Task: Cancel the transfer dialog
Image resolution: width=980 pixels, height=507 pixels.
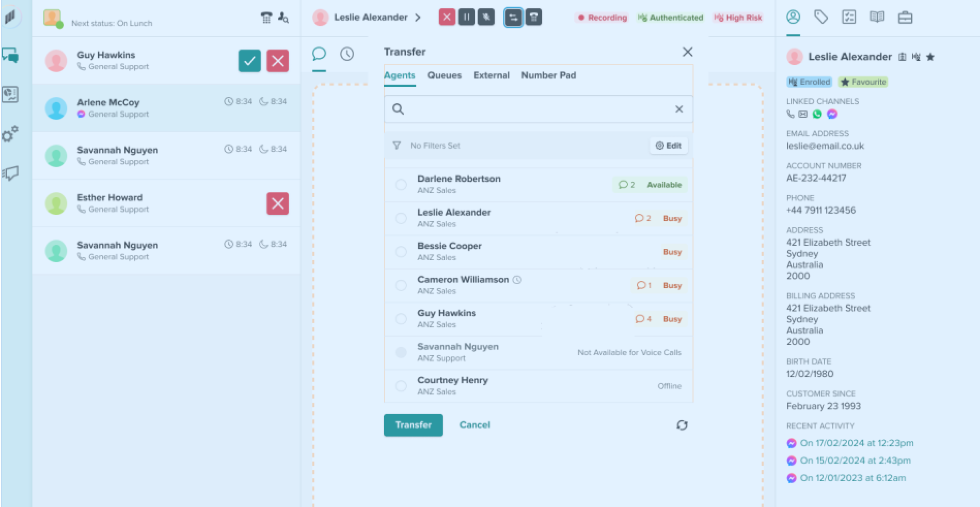Action: [475, 425]
